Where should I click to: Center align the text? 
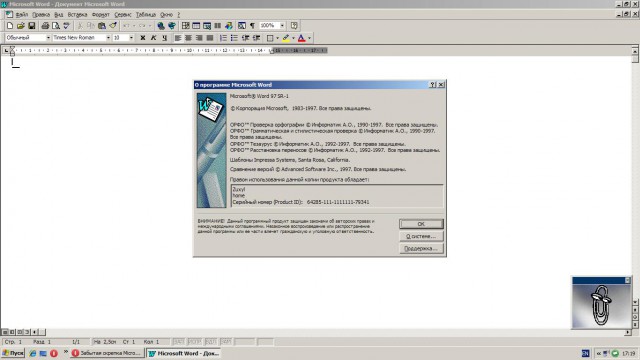pos(189,38)
